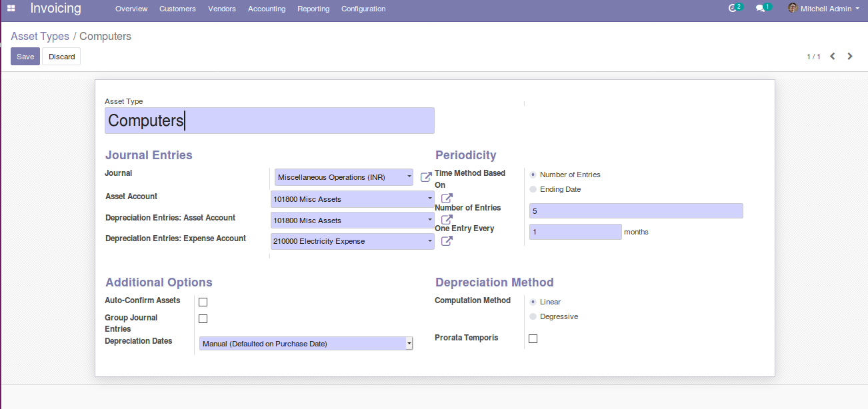Open the conversations chat icon
868x409 pixels.
(760, 9)
